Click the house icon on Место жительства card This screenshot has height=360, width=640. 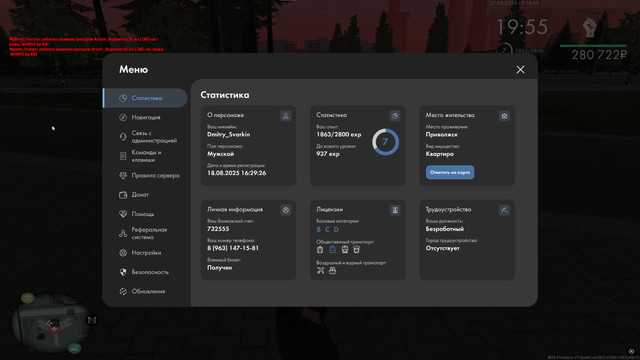click(504, 116)
